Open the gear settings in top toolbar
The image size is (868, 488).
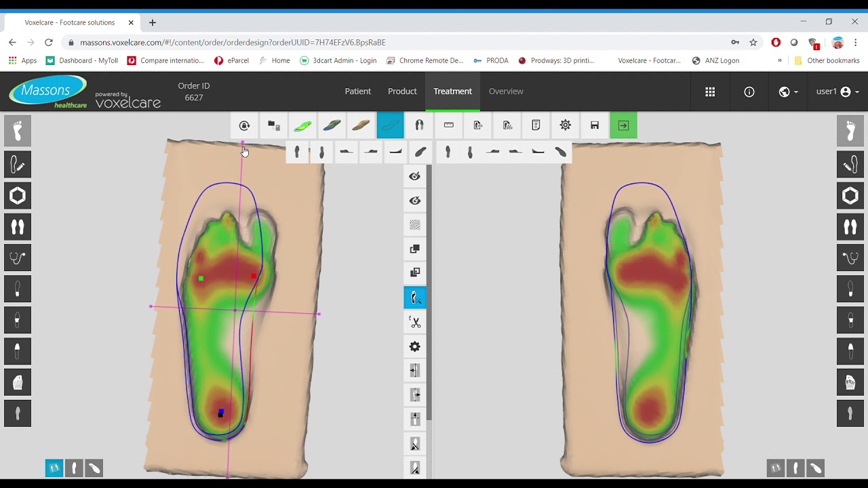(x=566, y=125)
